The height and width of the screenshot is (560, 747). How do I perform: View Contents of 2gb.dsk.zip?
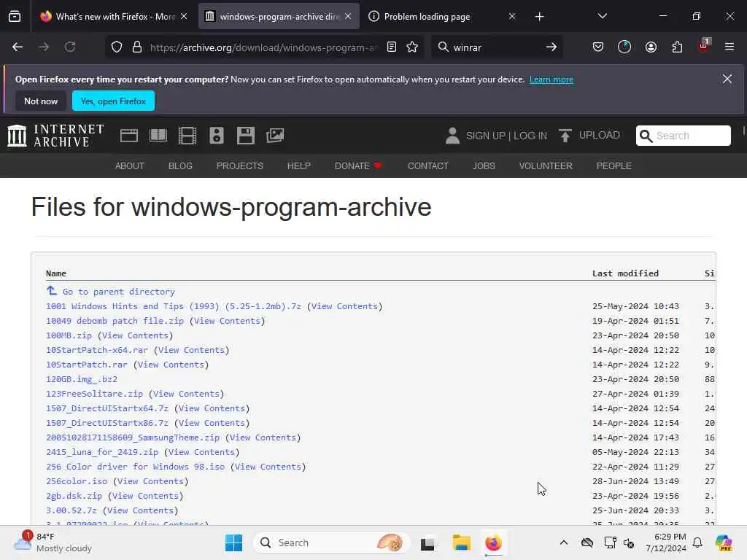[x=145, y=496]
